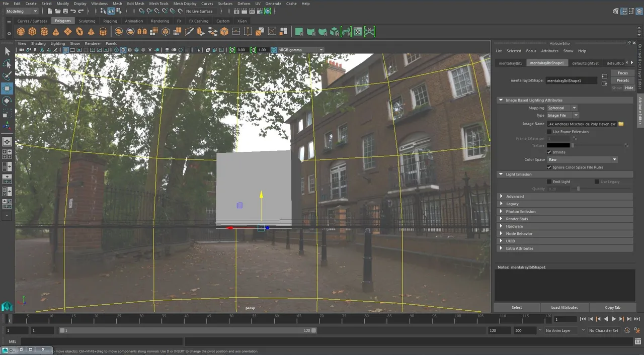This screenshot has height=355, width=644.
Task: Create a polygon cone from the shelf
Action: pos(56,32)
